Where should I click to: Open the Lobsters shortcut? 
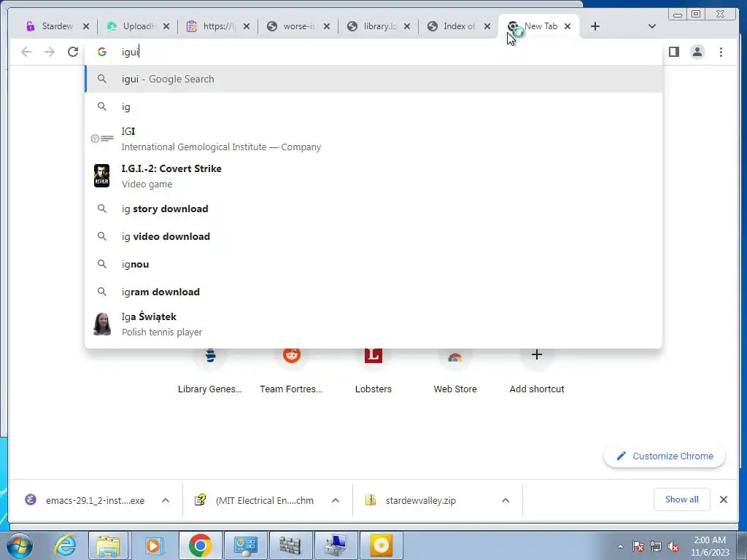(x=373, y=371)
